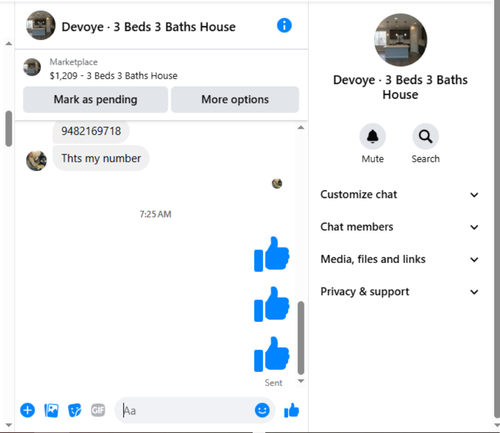This screenshot has height=433, width=500.
Task: Open the '$1,209 - 3 Beds 3 Baths House' listing
Action: 113,76
